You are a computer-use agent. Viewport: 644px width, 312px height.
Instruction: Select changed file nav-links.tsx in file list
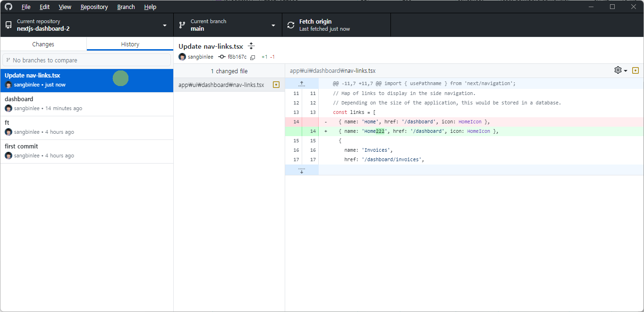(229, 85)
